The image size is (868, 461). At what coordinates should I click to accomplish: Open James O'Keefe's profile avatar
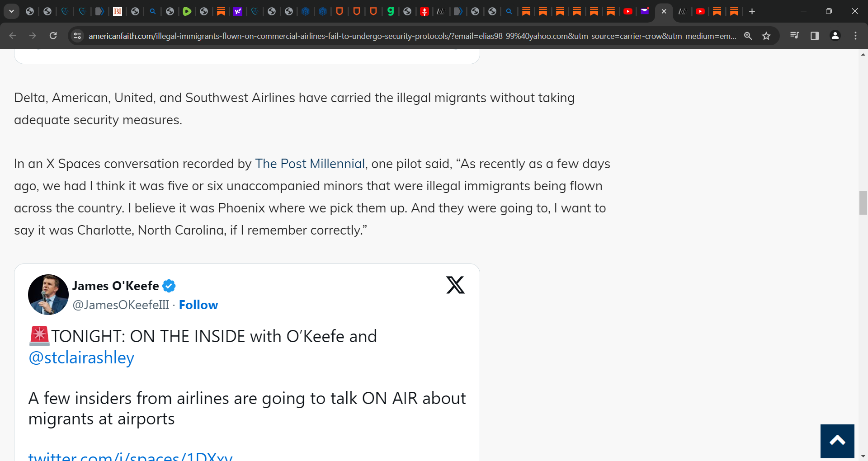tap(48, 295)
